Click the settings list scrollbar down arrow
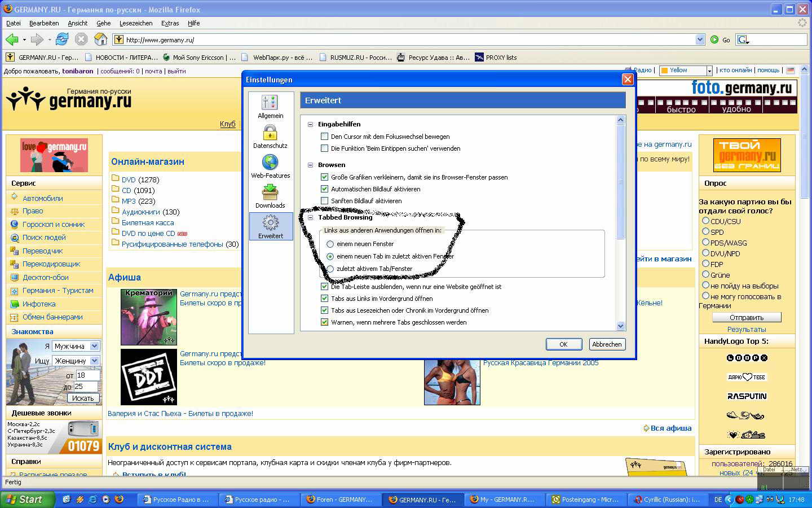The height and width of the screenshot is (508, 812). [621, 326]
